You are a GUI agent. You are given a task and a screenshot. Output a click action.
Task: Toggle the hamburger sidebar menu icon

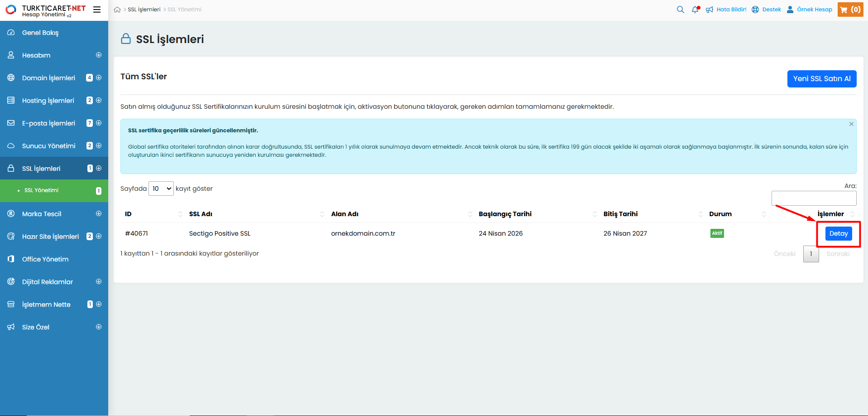pyautogui.click(x=97, y=10)
